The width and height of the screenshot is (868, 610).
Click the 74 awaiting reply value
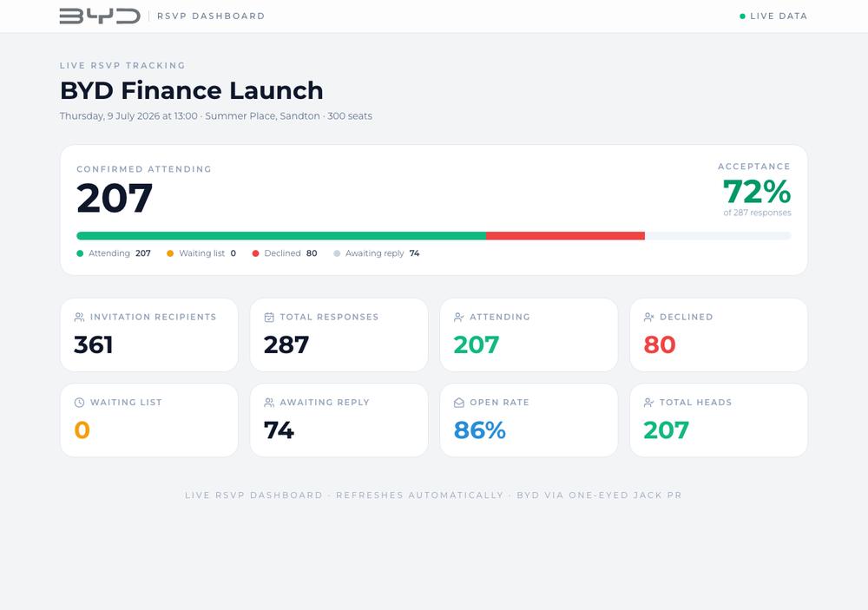tap(279, 430)
